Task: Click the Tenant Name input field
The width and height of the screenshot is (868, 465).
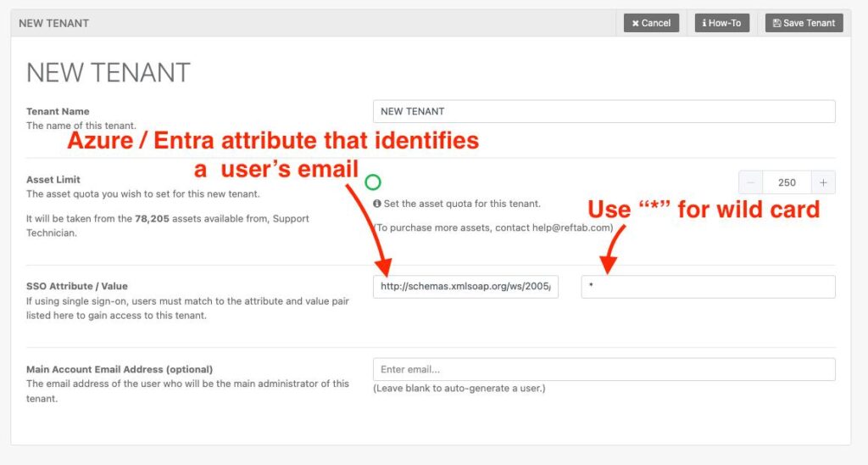Action: coord(604,111)
